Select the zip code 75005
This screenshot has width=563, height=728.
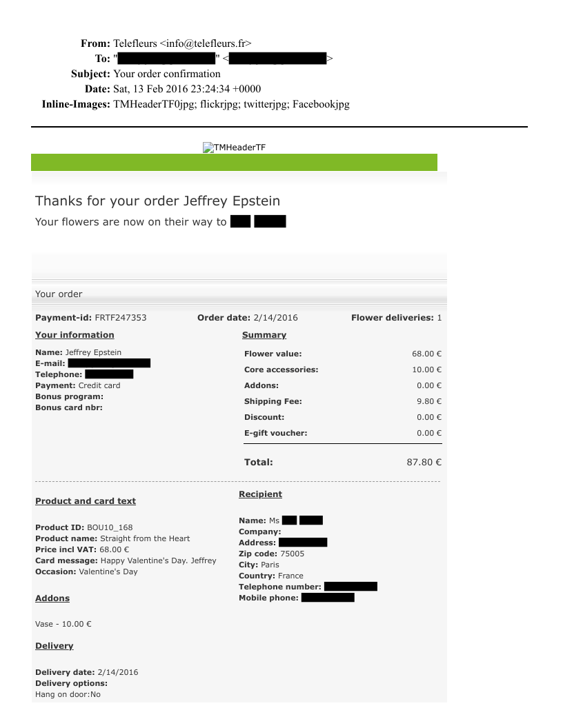[x=292, y=554]
